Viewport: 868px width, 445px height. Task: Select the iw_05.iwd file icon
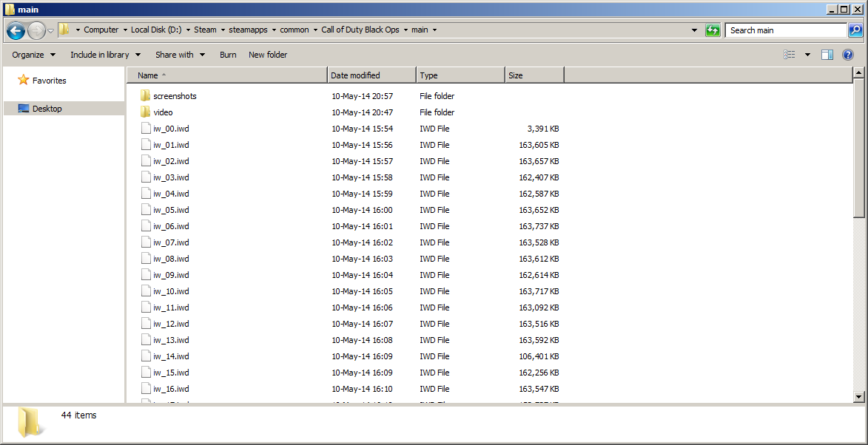[146, 210]
